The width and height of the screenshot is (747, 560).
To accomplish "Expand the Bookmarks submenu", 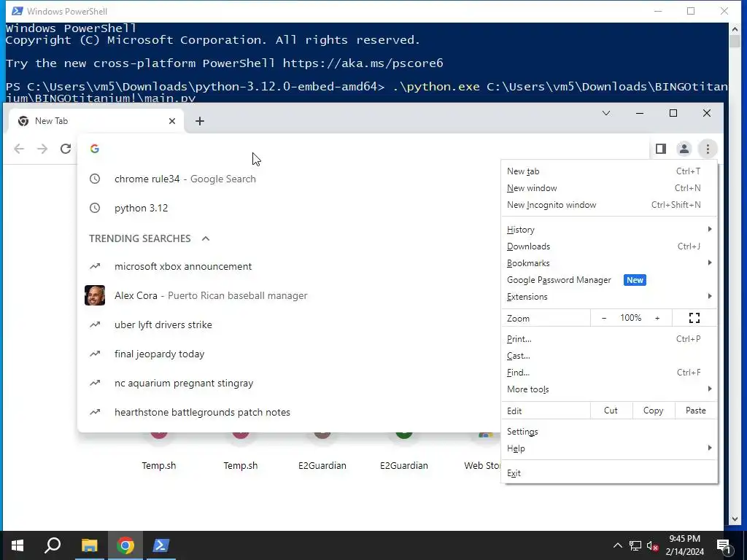I will coord(609,262).
